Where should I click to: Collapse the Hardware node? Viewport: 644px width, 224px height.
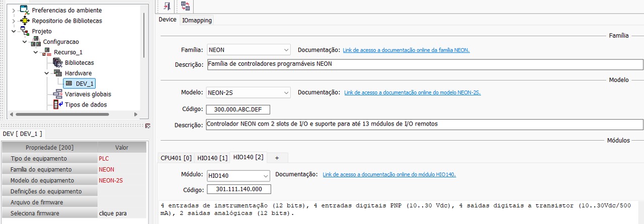pyautogui.click(x=47, y=73)
